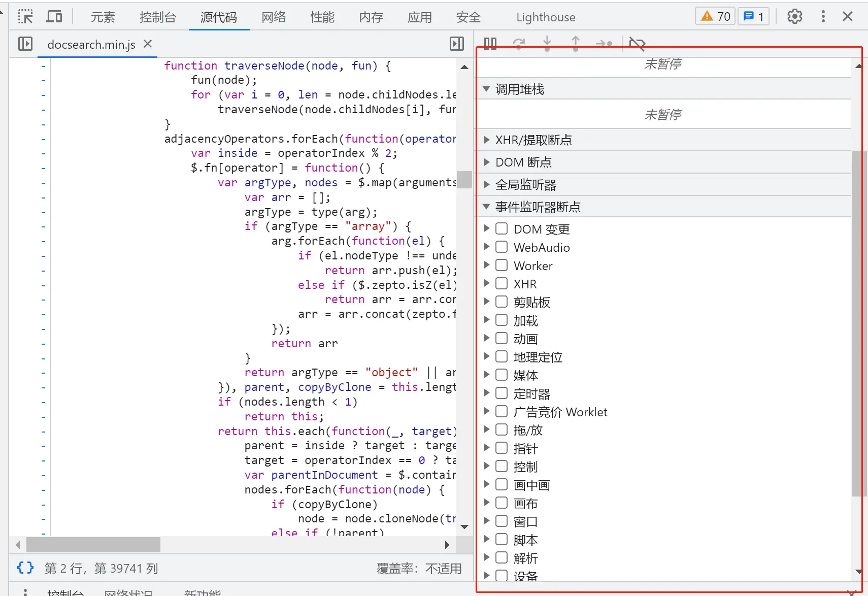The height and width of the screenshot is (596, 868).
Task: Switch to the 网络 tab
Action: tap(274, 17)
